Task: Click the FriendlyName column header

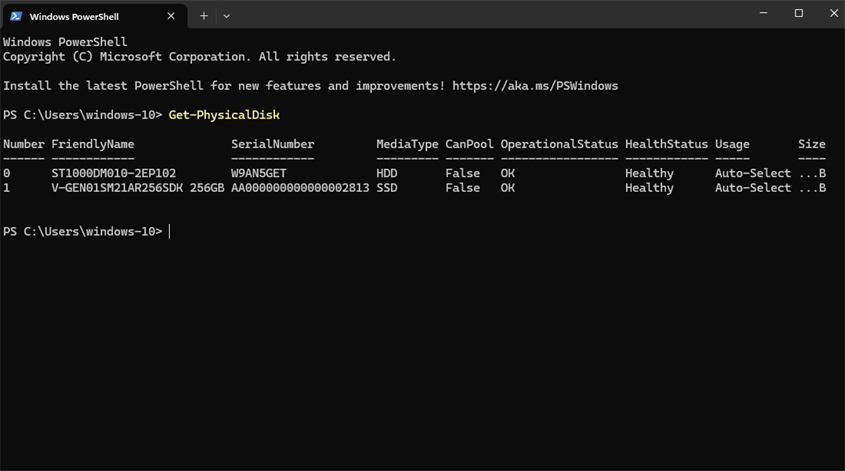Action: pyautogui.click(x=93, y=144)
